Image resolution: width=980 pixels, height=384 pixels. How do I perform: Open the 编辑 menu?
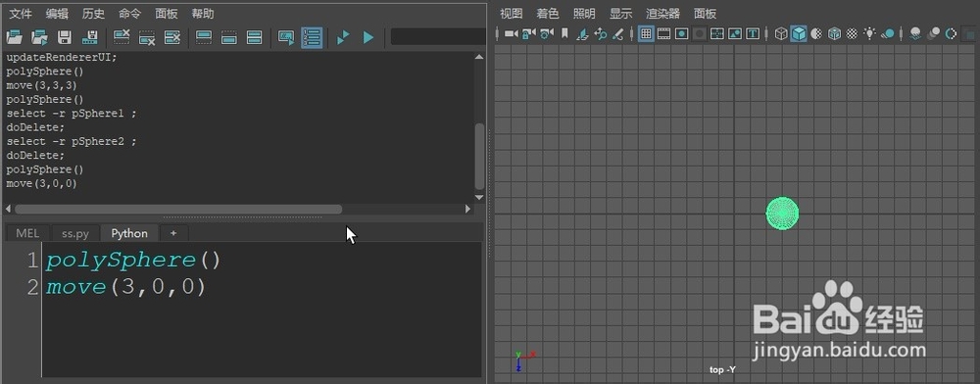pyautogui.click(x=56, y=14)
